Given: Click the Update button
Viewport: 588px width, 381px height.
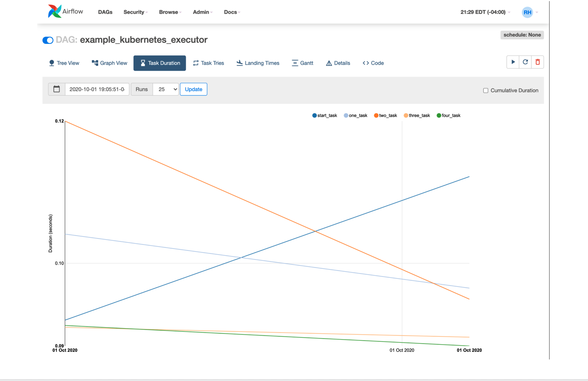Looking at the screenshot, I should pos(193,89).
